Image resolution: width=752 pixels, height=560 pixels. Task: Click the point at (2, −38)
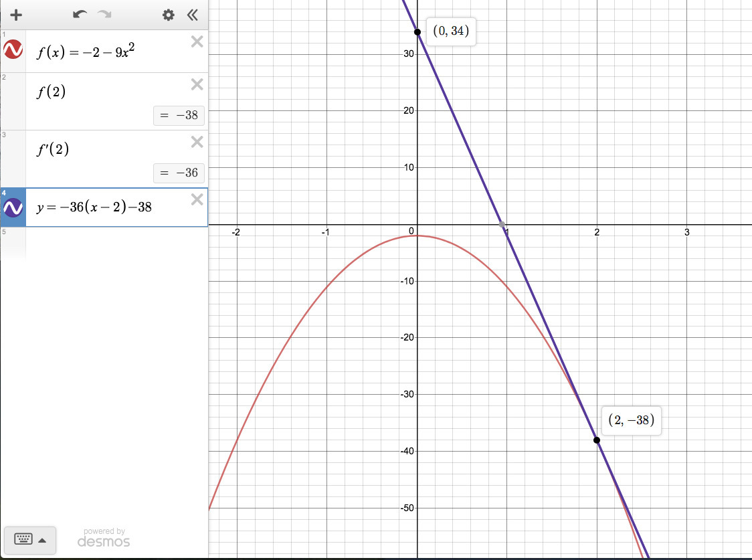(x=597, y=440)
